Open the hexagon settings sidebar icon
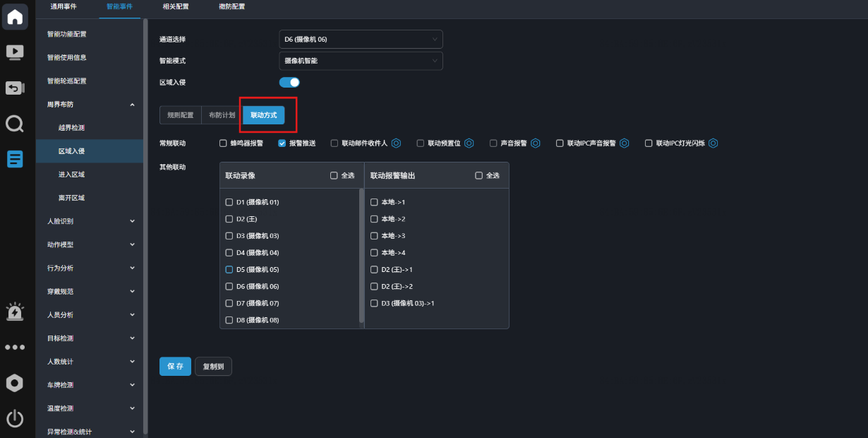Screen dimensions: 868x438 [15, 383]
